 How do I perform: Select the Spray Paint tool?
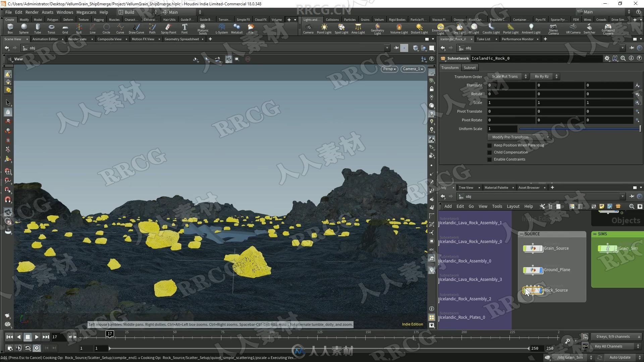(168, 28)
